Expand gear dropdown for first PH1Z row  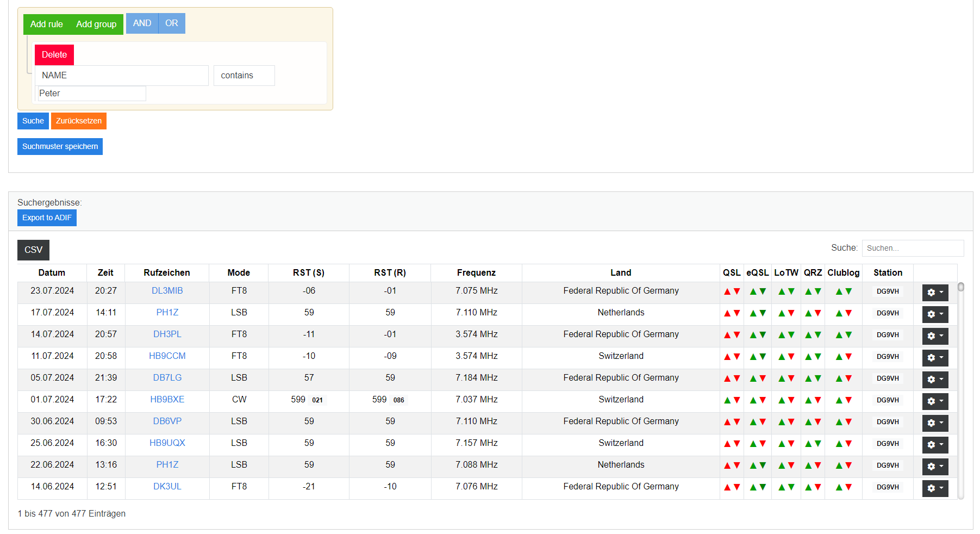point(934,314)
